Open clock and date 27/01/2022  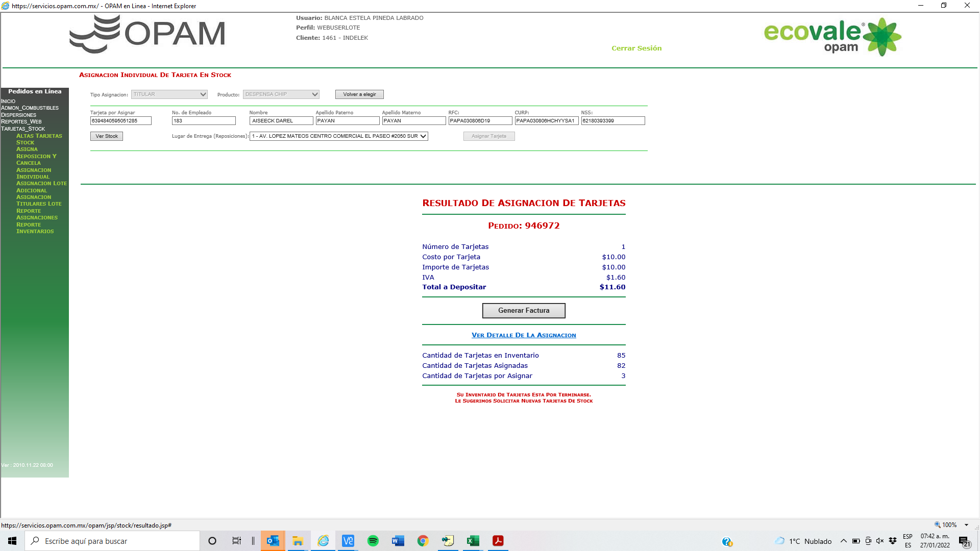click(935, 541)
